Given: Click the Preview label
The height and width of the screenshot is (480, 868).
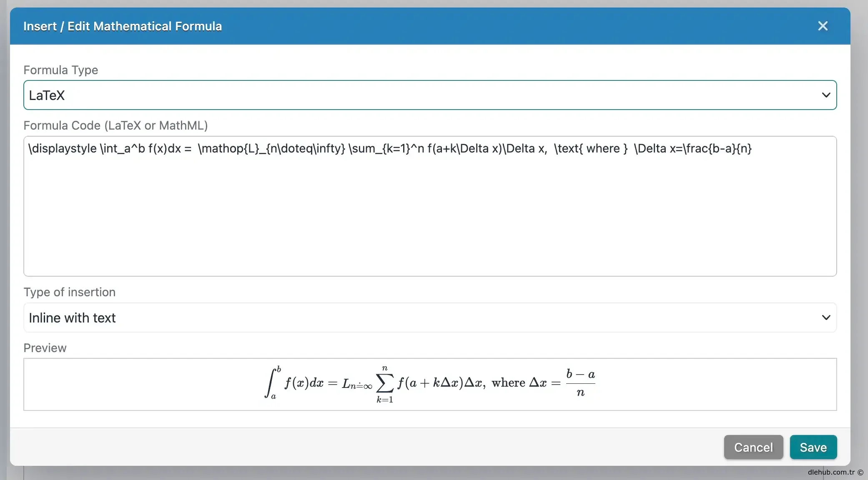Looking at the screenshot, I should pos(45,348).
